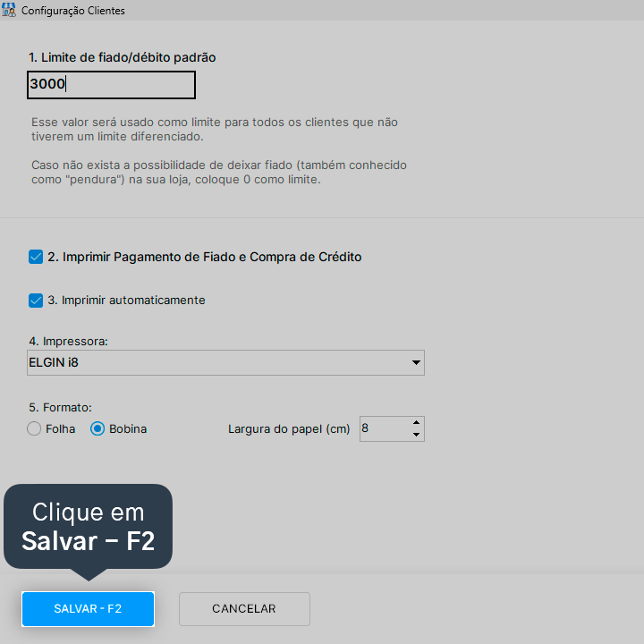Disable Imprimir automaticamente checkbox

(36, 301)
